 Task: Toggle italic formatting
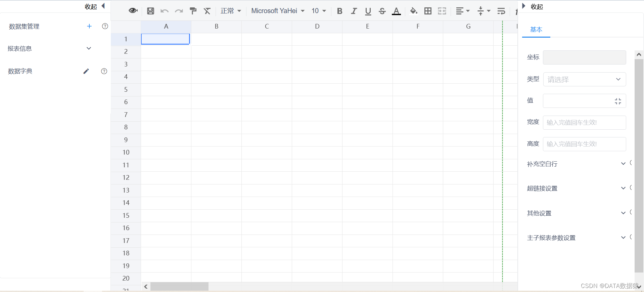354,11
